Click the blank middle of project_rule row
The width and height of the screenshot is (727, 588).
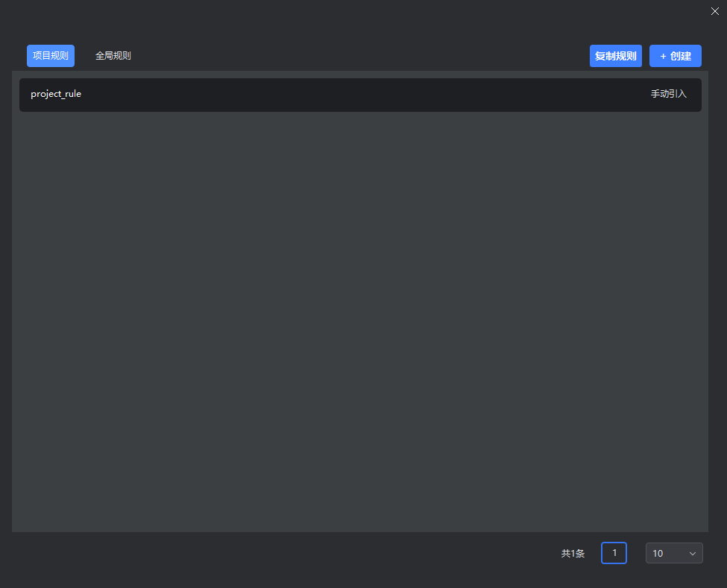tap(359, 95)
